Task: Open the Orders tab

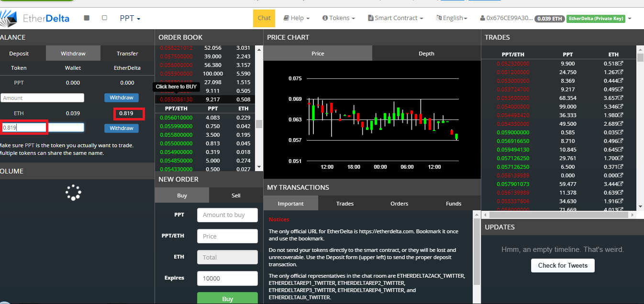Action: [x=400, y=204]
